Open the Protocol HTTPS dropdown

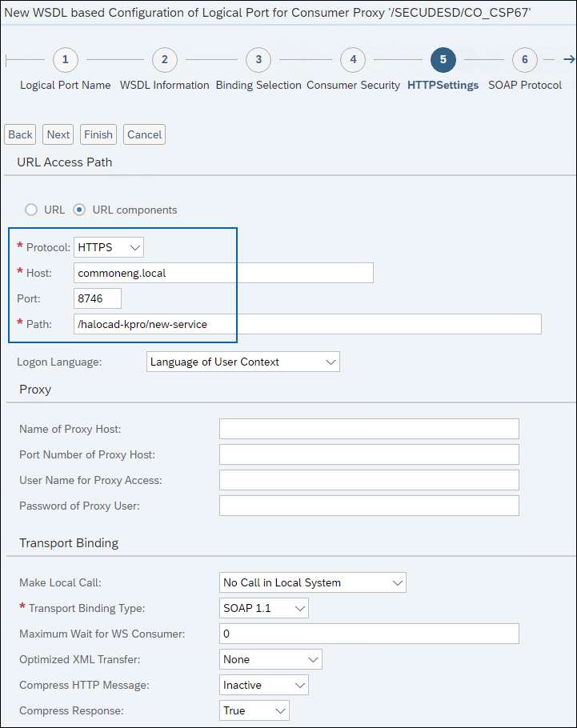[x=109, y=247]
